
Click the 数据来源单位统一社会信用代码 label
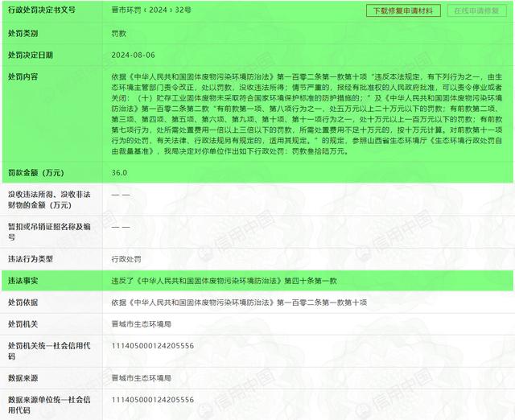49,405
